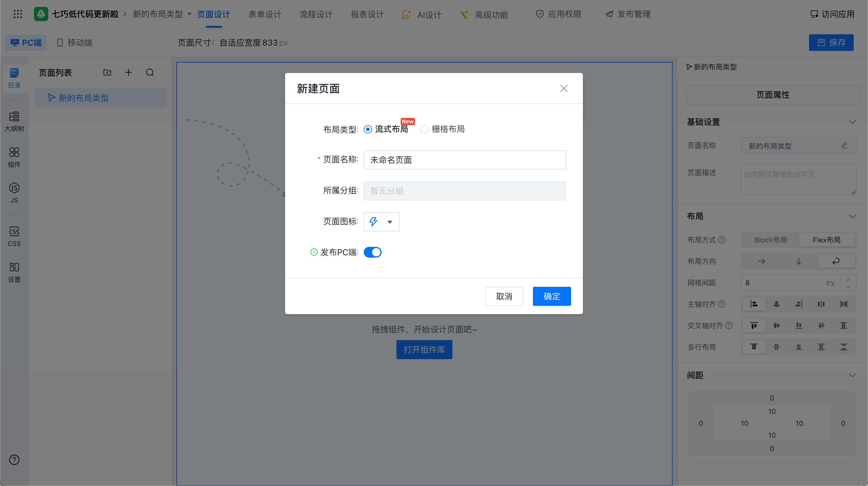Click the help question mark icon
The height and width of the screenshot is (486, 868).
(14, 460)
